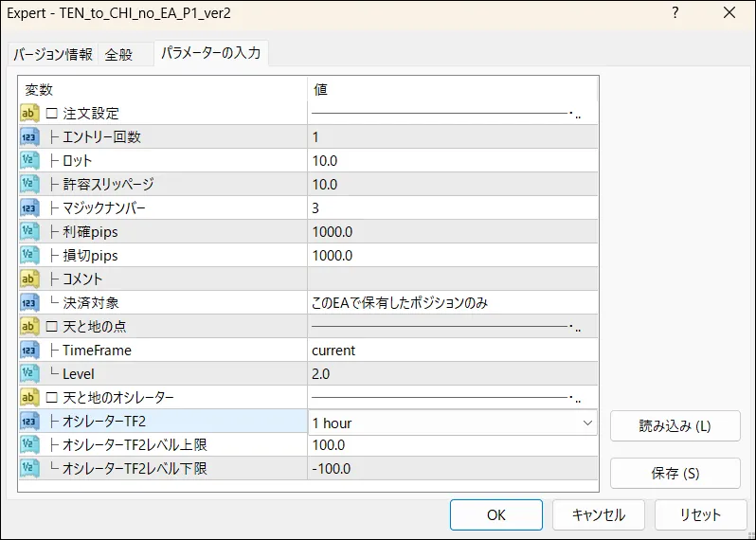756x540 pixels.
Task: Click the 読み込み (L) button
Action: click(x=675, y=426)
